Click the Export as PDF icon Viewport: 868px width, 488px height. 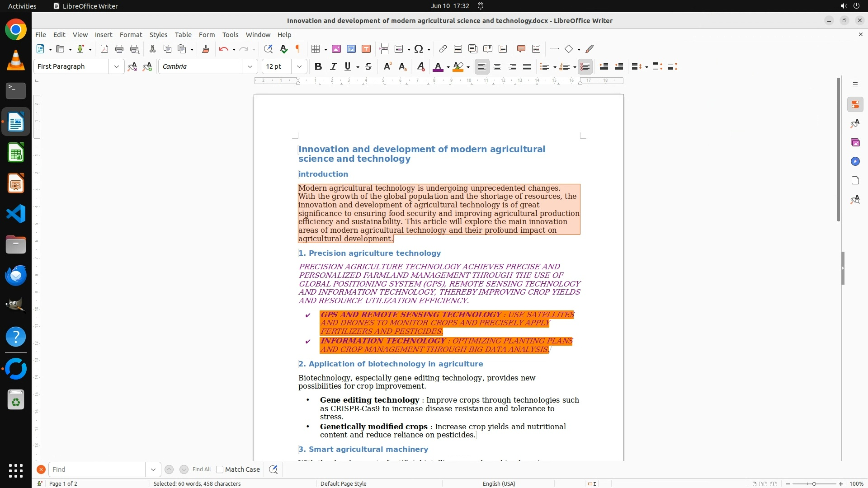coord(104,49)
